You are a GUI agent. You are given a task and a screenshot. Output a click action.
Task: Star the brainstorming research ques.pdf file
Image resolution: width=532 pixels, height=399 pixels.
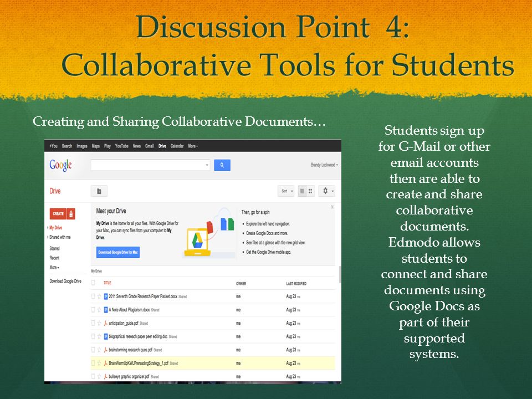pos(99,350)
